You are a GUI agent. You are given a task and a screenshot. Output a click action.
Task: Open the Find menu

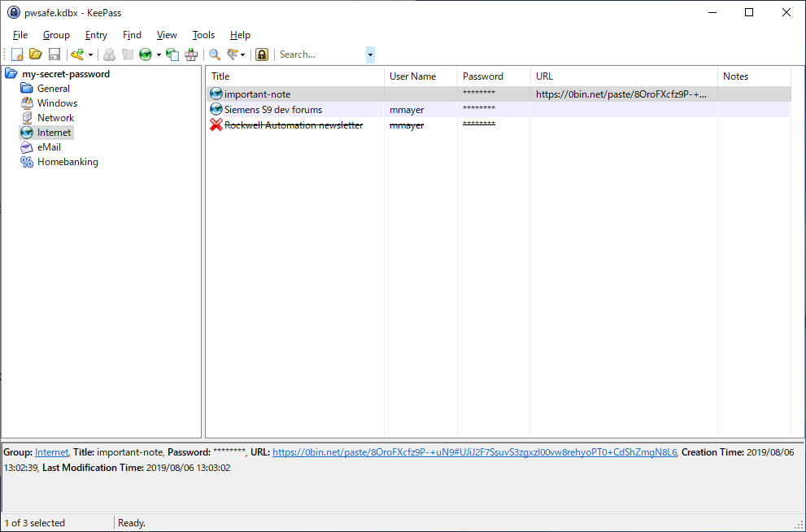pyautogui.click(x=132, y=35)
